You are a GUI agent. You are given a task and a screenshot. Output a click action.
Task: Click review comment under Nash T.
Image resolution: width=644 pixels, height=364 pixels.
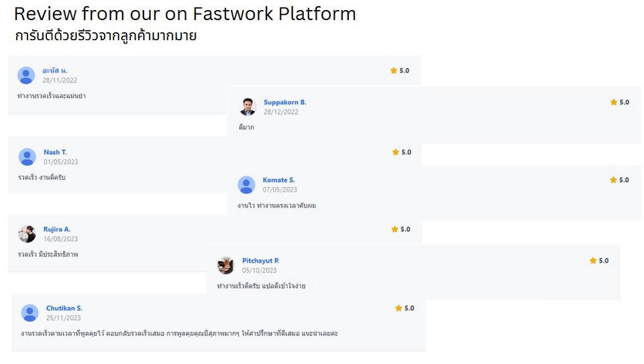click(x=42, y=177)
